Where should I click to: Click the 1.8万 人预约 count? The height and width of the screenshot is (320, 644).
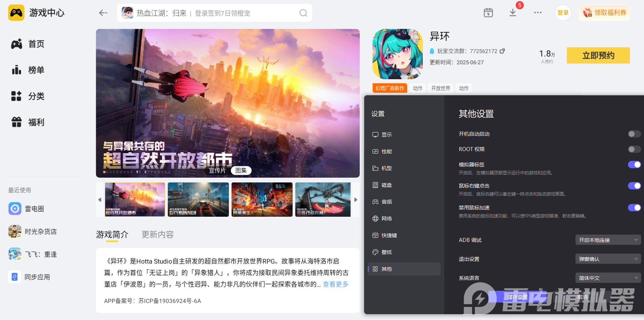(x=547, y=57)
